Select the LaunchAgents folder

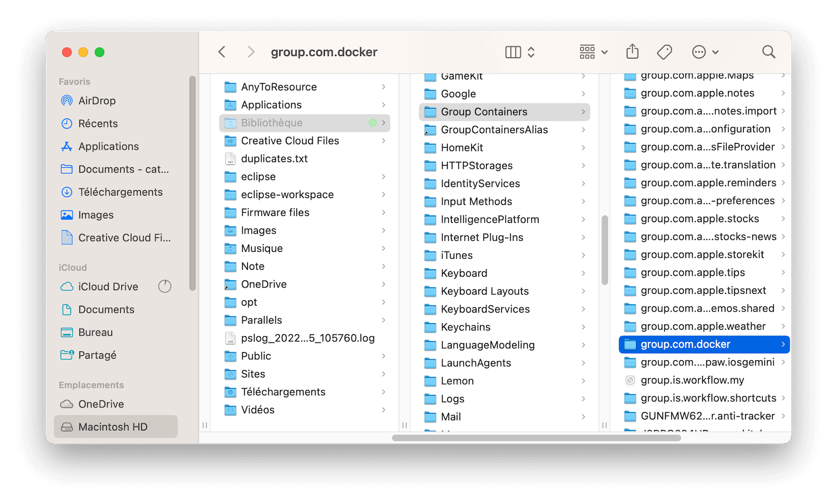[x=504, y=363]
